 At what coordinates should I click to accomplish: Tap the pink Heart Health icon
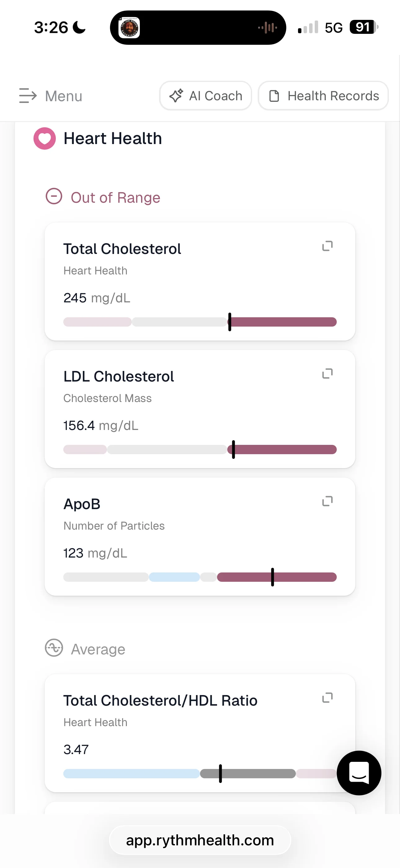[x=44, y=138]
